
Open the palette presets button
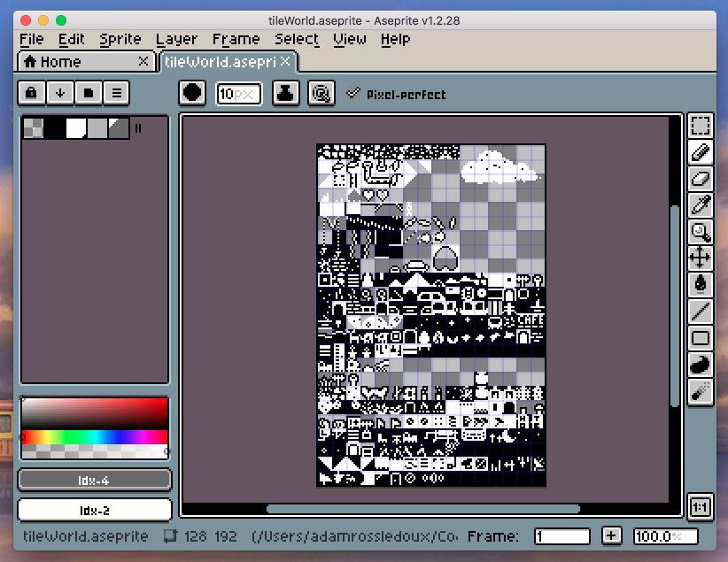click(x=88, y=92)
